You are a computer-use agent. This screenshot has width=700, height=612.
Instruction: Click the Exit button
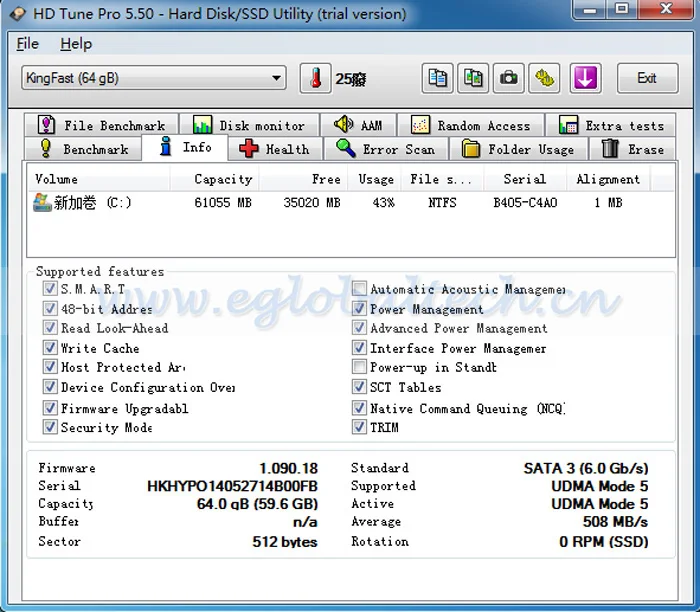click(x=647, y=79)
